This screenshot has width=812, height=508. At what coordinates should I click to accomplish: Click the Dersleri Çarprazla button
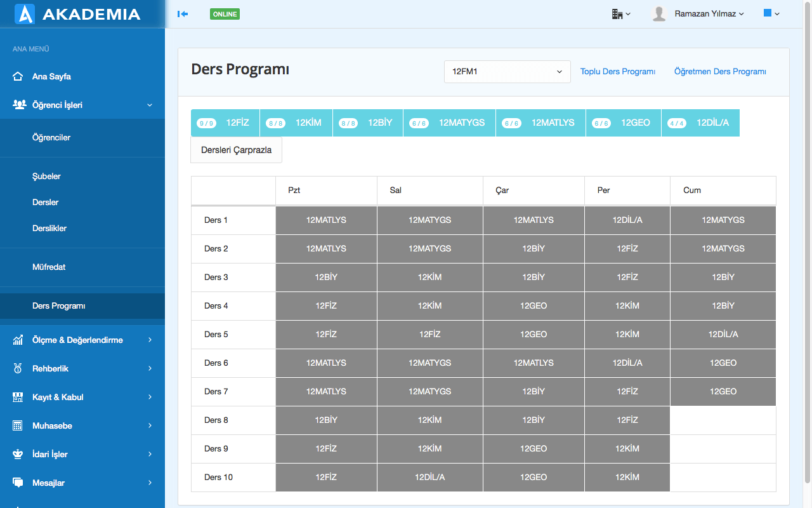coord(236,150)
